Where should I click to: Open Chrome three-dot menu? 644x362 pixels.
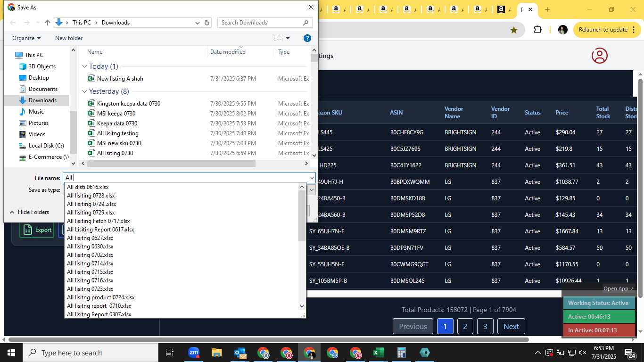[x=634, y=30]
